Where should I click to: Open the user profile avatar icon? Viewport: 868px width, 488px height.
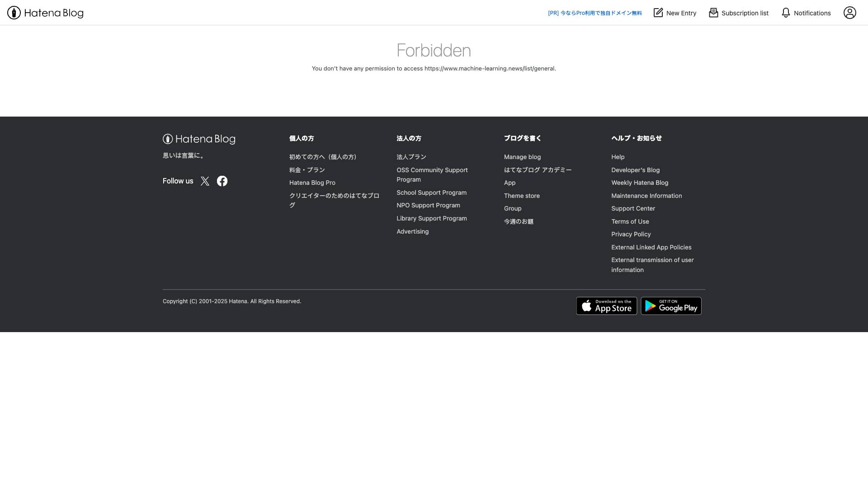tap(849, 13)
